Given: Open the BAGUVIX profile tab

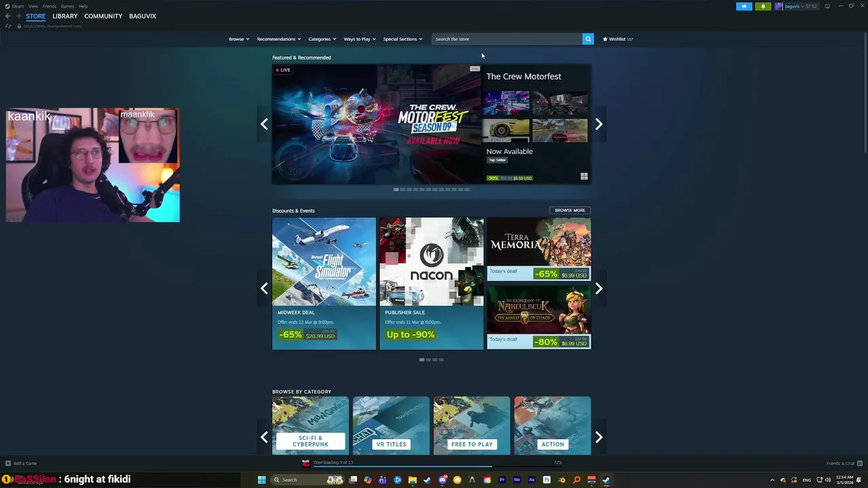Looking at the screenshot, I should 142,16.
